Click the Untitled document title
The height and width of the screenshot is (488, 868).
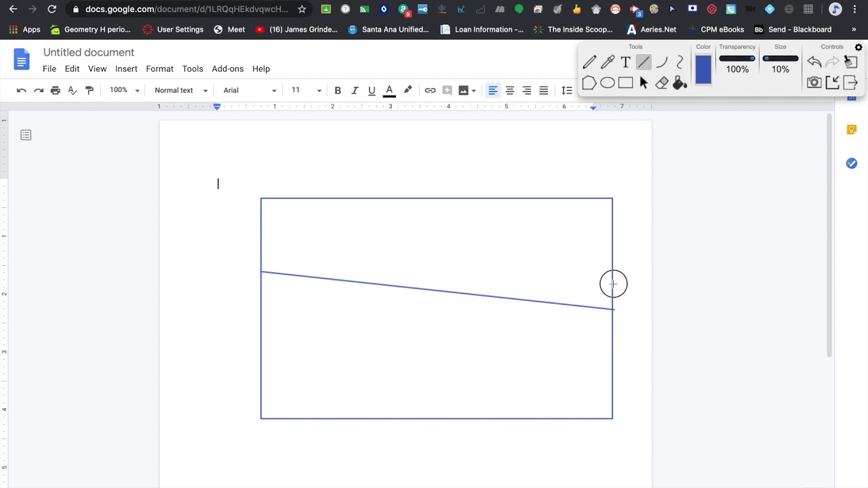click(89, 52)
